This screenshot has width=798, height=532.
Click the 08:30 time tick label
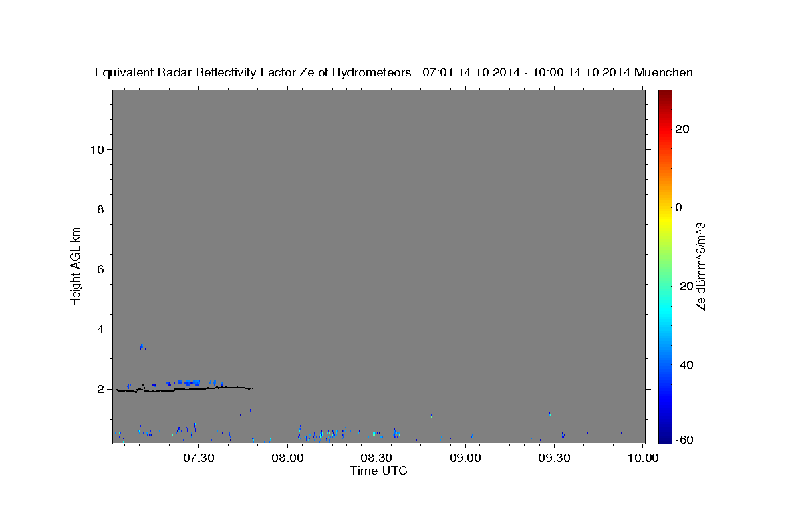376,458
